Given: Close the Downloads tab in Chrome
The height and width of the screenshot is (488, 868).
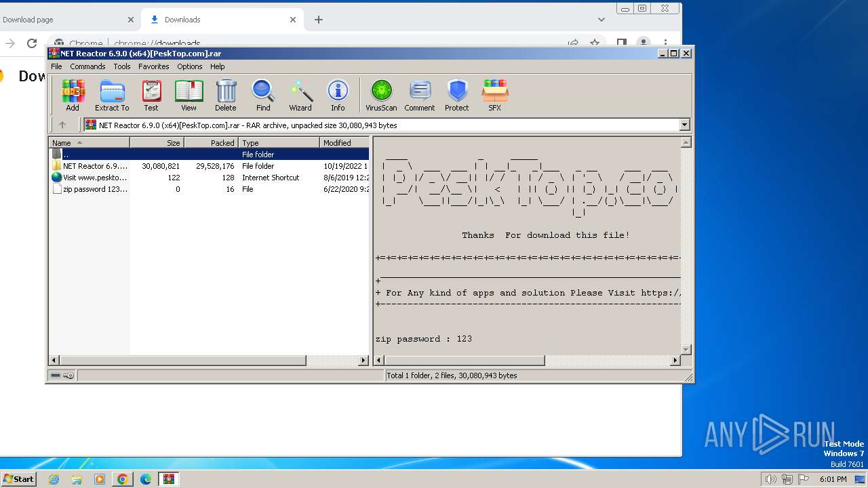Looking at the screenshot, I should point(293,20).
